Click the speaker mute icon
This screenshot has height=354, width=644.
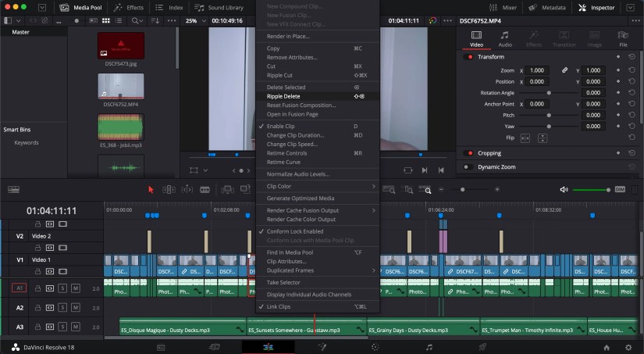click(x=564, y=189)
